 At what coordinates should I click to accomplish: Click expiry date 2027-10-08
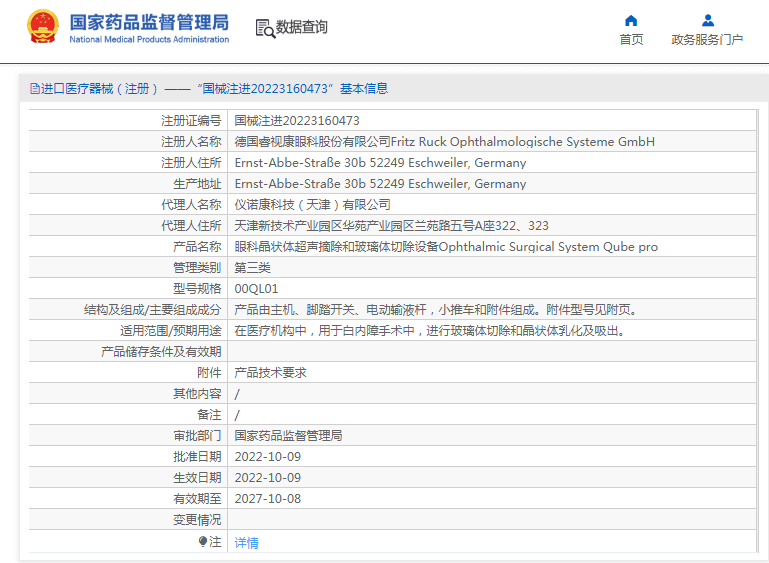click(x=268, y=499)
